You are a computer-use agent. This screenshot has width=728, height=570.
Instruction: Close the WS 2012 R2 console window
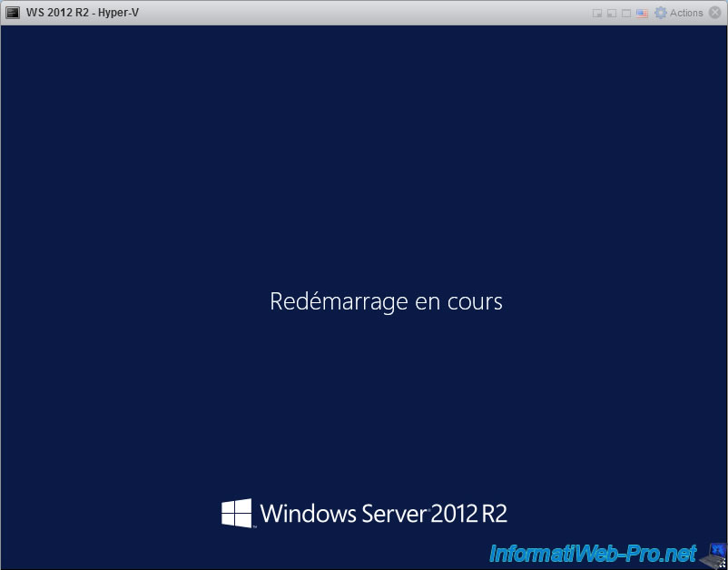[715, 13]
